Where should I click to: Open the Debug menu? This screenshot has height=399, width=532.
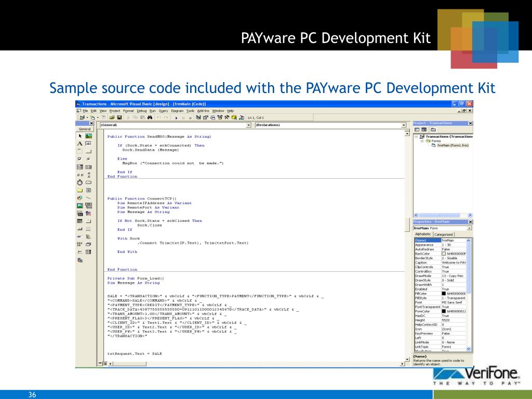(142, 111)
